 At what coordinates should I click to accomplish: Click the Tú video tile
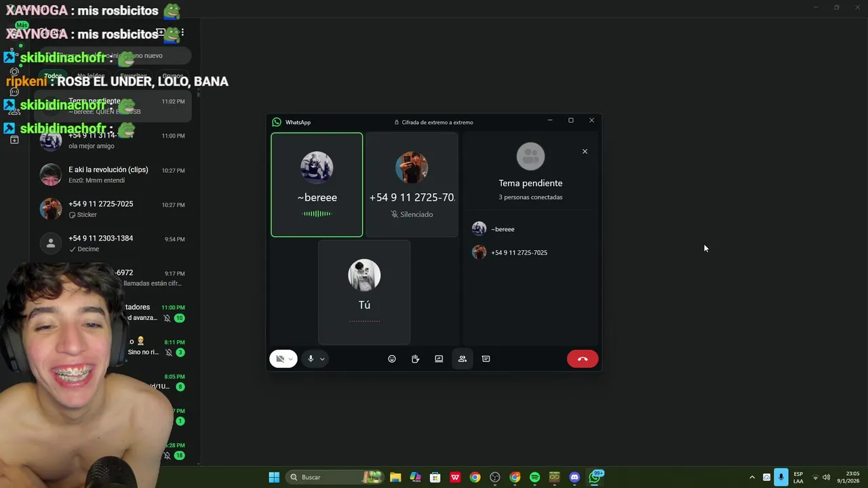pos(364,292)
